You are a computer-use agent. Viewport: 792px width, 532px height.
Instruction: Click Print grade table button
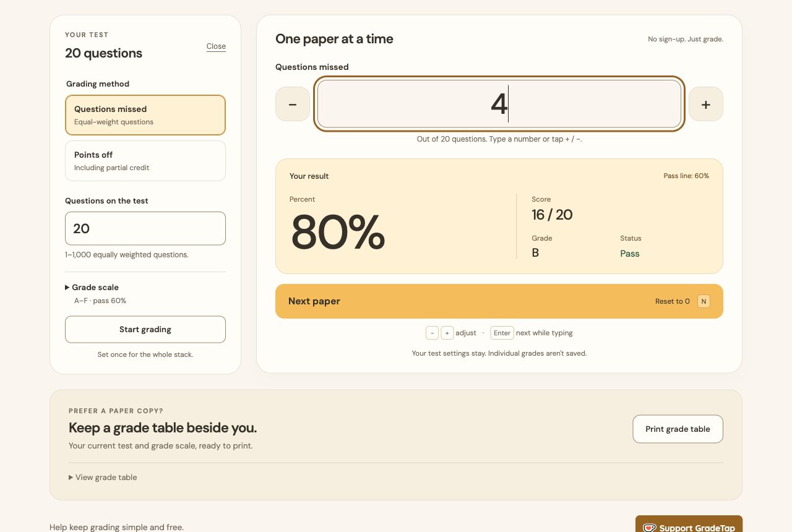coord(678,429)
